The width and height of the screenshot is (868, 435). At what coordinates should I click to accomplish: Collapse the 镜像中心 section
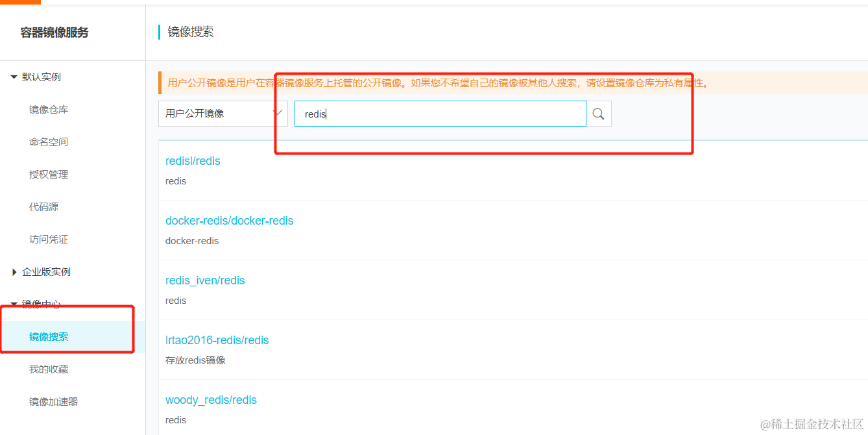click(x=36, y=304)
